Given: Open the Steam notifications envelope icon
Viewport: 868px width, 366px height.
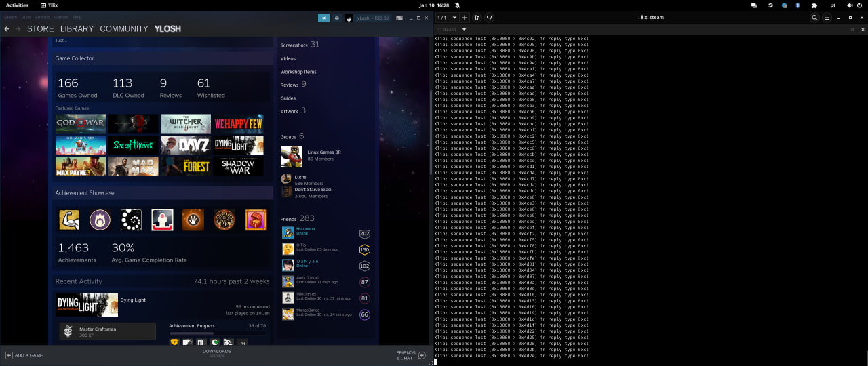Looking at the screenshot, I should click(x=337, y=18).
